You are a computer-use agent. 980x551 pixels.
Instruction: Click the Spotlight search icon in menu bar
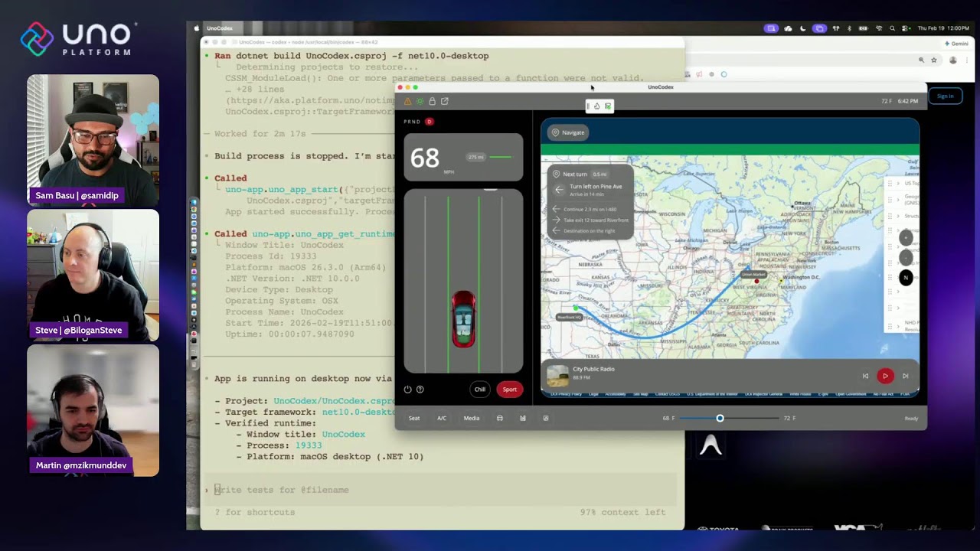891,28
